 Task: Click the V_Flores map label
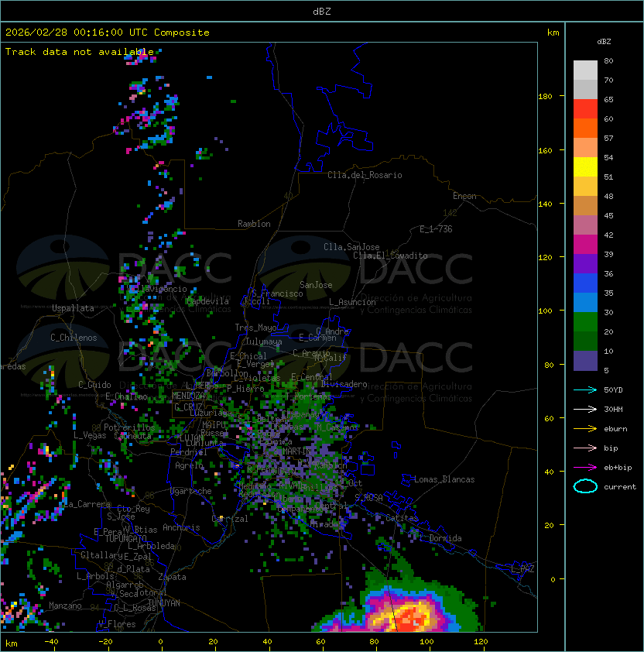coord(117,624)
